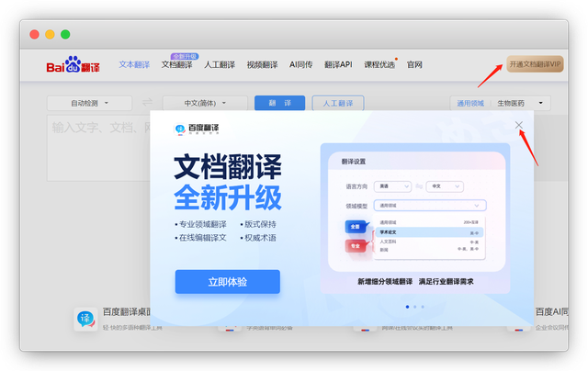Viewport: 588px width, 371px height.
Task: Click the green macOS zoom button
Action: 65,35
